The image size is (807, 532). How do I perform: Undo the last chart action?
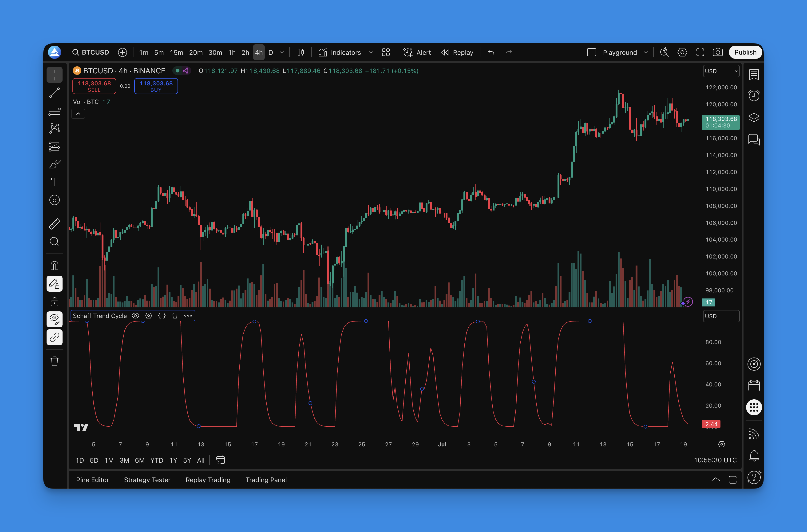pyautogui.click(x=491, y=52)
